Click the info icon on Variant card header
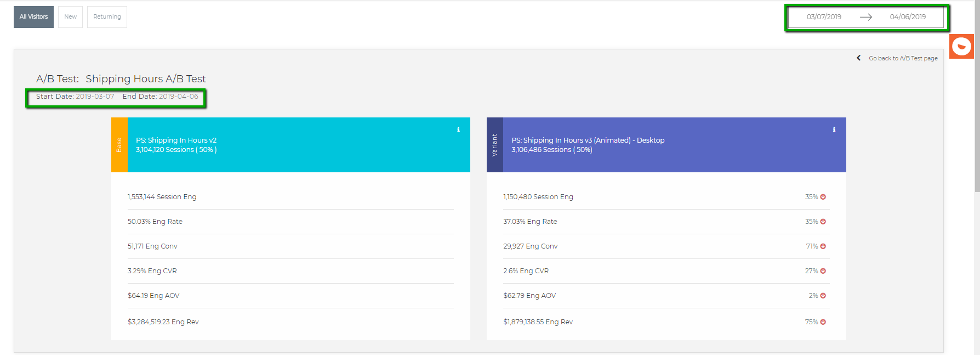Viewport: 980px width, 355px height. coord(834,129)
